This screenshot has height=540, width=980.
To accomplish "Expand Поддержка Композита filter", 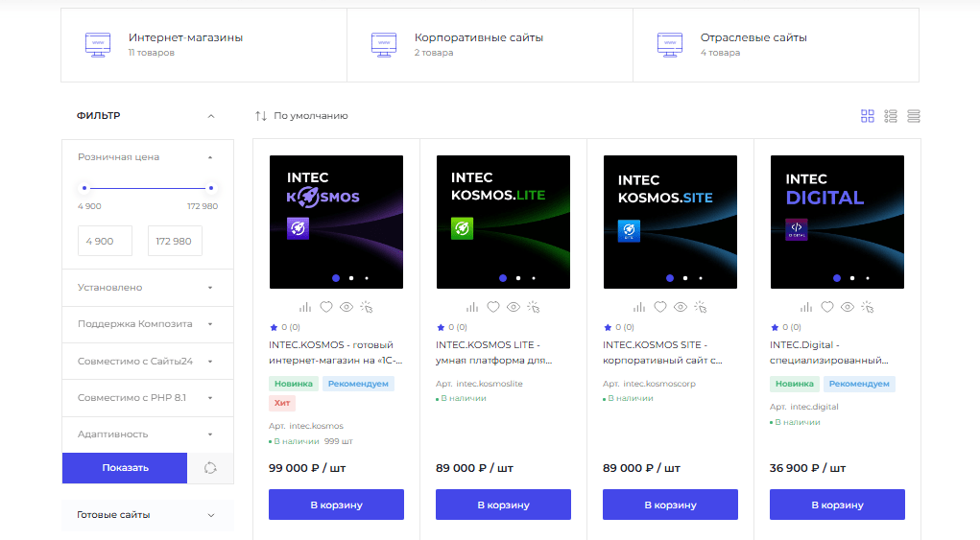I will point(148,324).
